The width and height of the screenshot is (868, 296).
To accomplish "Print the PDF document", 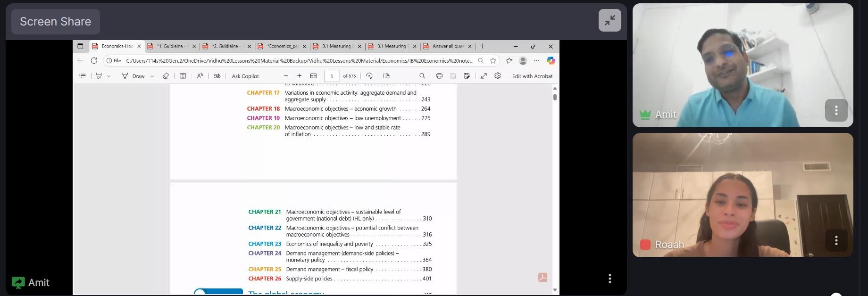I will point(439,76).
